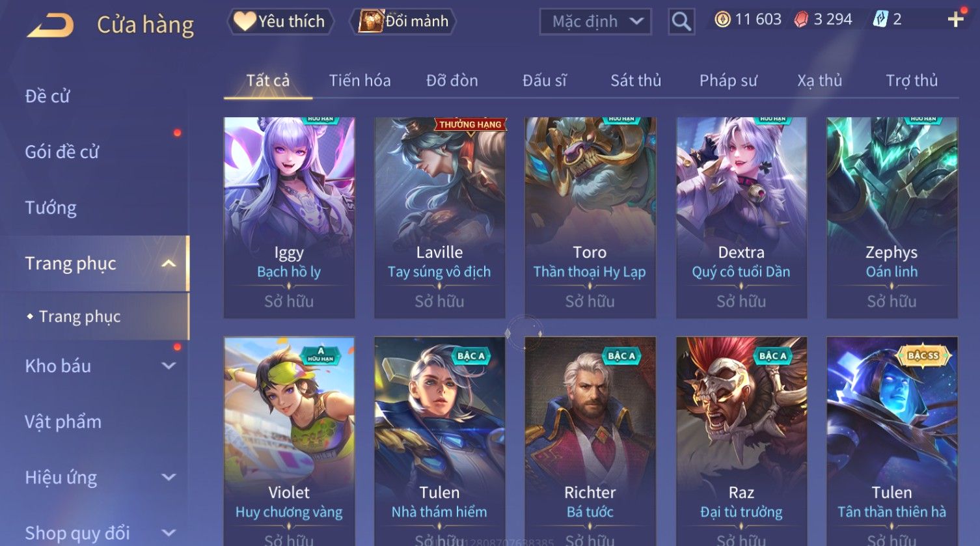980x546 pixels.
Task: Expand the Hiệu ứng sidebar section
Action: click(x=169, y=477)
